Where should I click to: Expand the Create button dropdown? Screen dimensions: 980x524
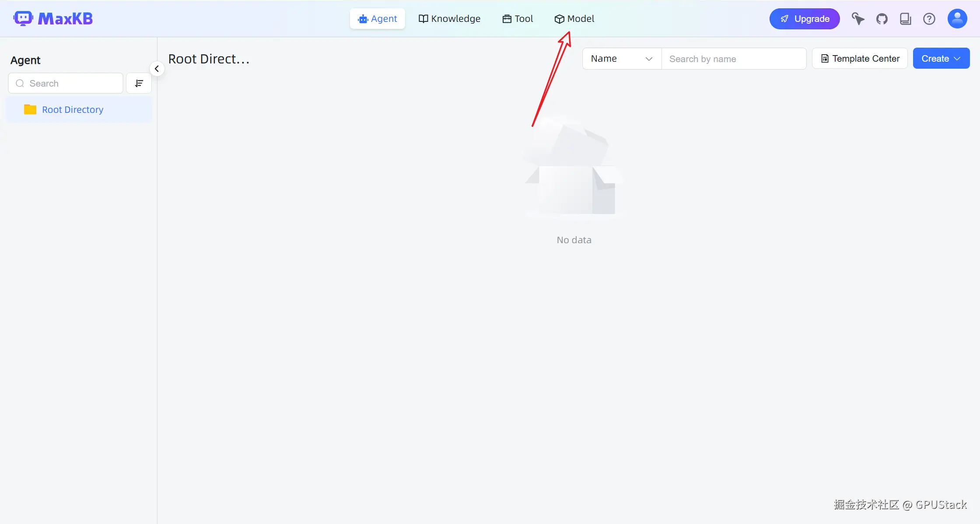coord(941,59)
